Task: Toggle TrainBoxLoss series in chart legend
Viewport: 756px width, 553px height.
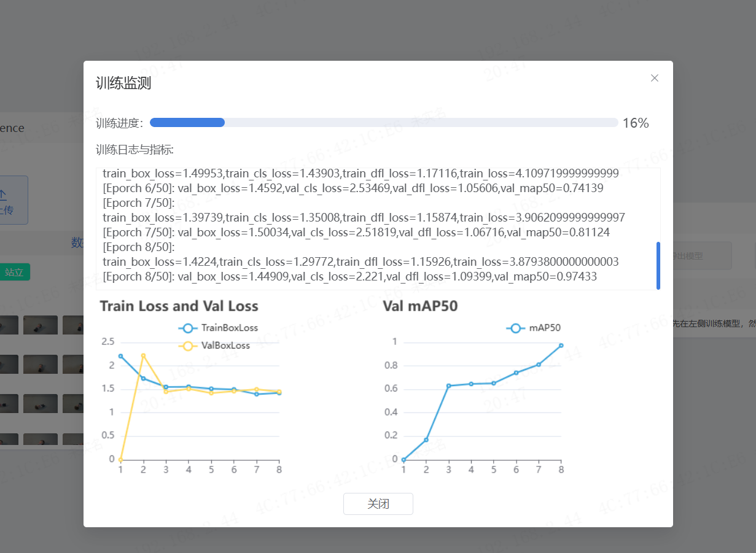Action: click(x=219, y=328)
